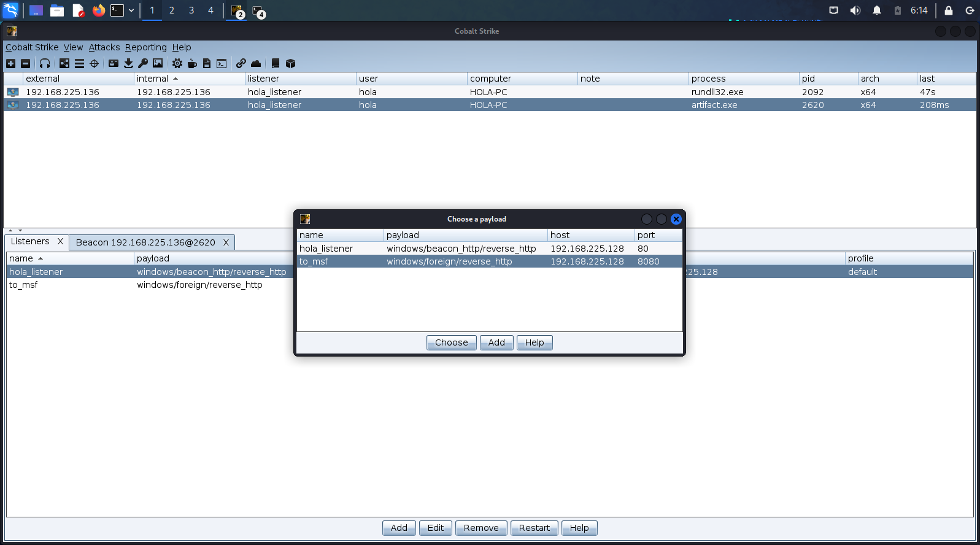
Task: Open credentials via ID card icon
Action: [x=114, y=63]
